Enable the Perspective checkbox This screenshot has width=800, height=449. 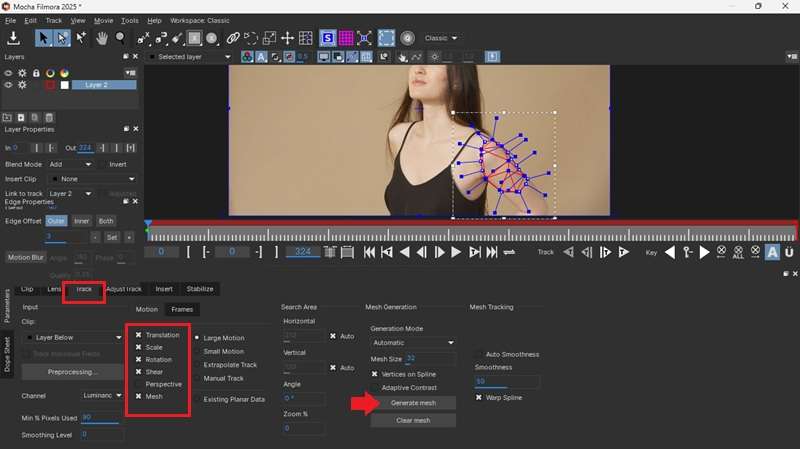(x=138, y=384)
